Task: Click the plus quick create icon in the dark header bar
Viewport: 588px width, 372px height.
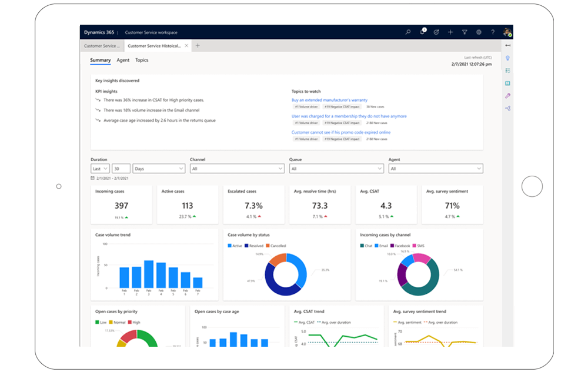Action: coord(450,32)
